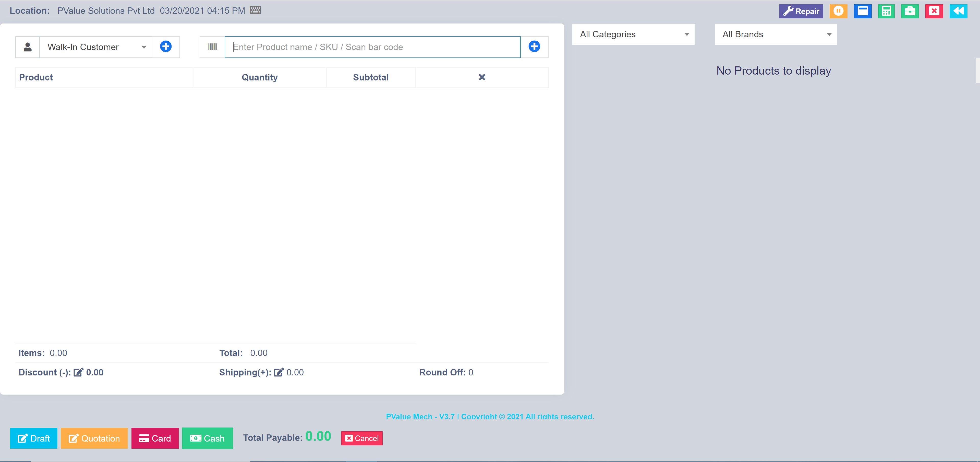This screenshot has height=462, width=980.
Task: Add new product with plus icon
Action: point(534,47)
